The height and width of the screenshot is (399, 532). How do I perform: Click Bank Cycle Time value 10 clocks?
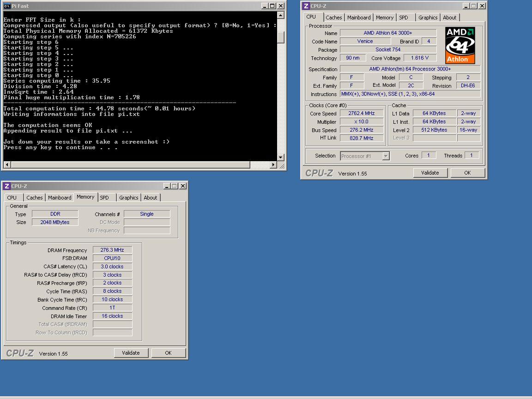click(112, 299)
